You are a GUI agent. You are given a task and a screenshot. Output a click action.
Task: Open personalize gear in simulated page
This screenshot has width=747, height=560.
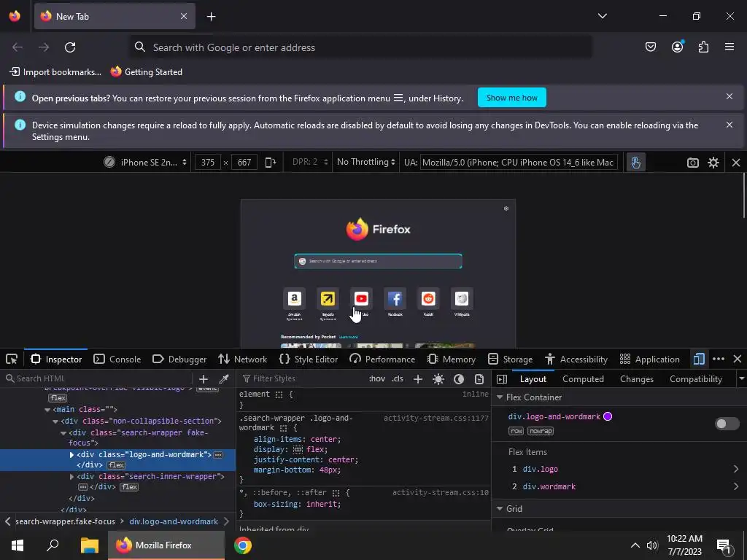click(x=506, y=209)
